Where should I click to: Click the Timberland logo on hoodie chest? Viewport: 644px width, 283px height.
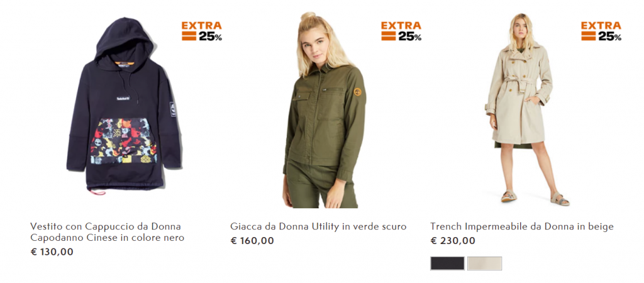click(x=123, y=99)
